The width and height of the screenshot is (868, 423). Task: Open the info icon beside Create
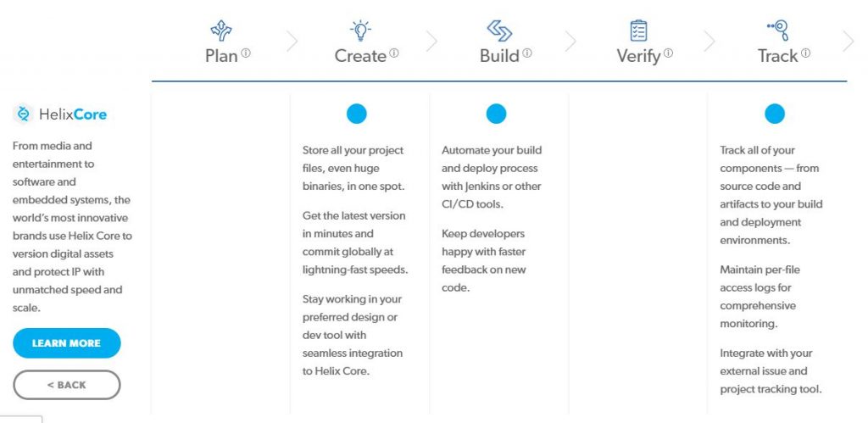393,53
